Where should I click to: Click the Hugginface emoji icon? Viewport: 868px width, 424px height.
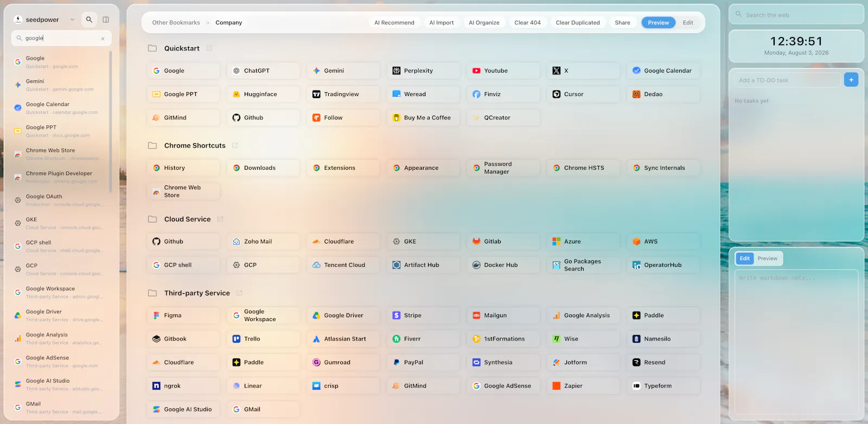click(x=237, y=94)
